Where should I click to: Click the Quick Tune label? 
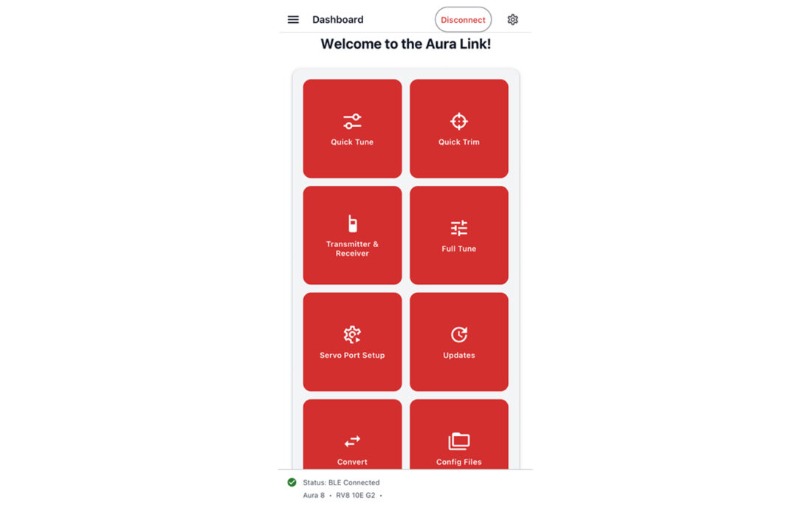(352, 142)
